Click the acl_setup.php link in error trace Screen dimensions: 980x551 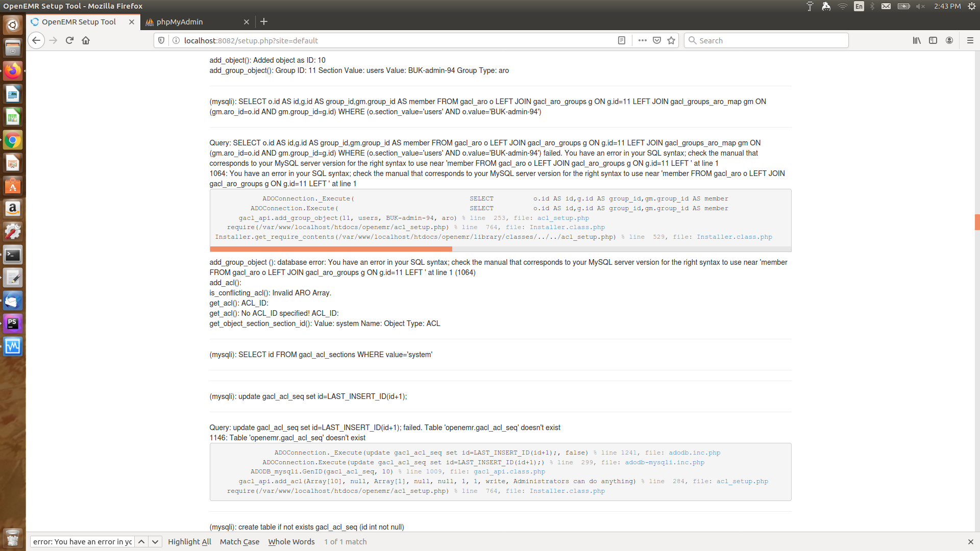click(x=562, y=218)
